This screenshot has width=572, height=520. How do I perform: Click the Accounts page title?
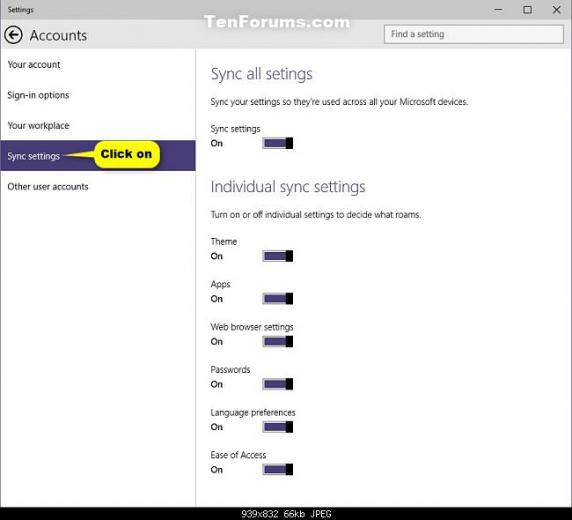[x=58, y=35]
